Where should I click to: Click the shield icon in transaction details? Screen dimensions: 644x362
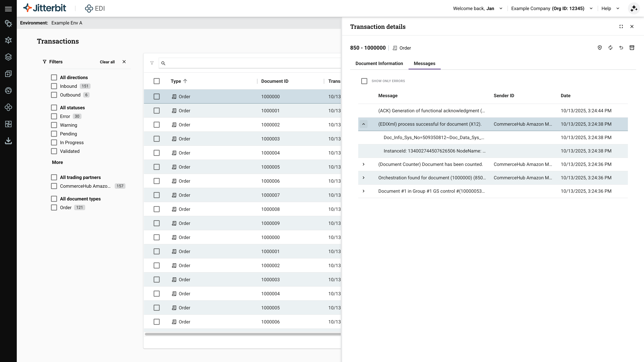click(600, 48)
